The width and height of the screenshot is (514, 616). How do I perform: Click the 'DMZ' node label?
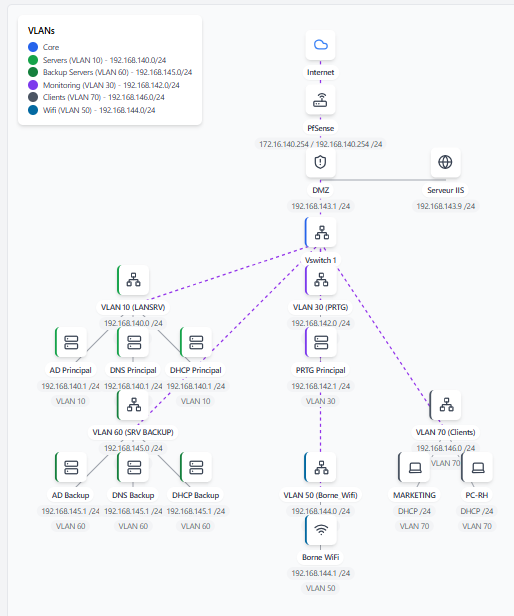click(321, 190)
